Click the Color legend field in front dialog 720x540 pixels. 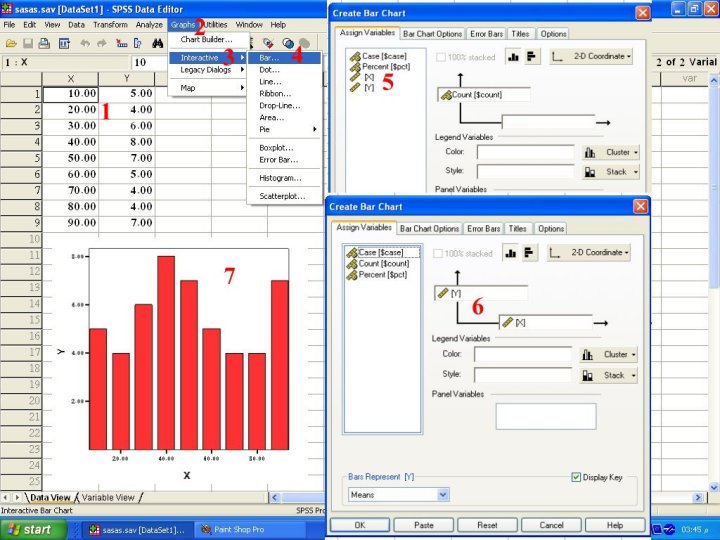click(x=523, y=354)
